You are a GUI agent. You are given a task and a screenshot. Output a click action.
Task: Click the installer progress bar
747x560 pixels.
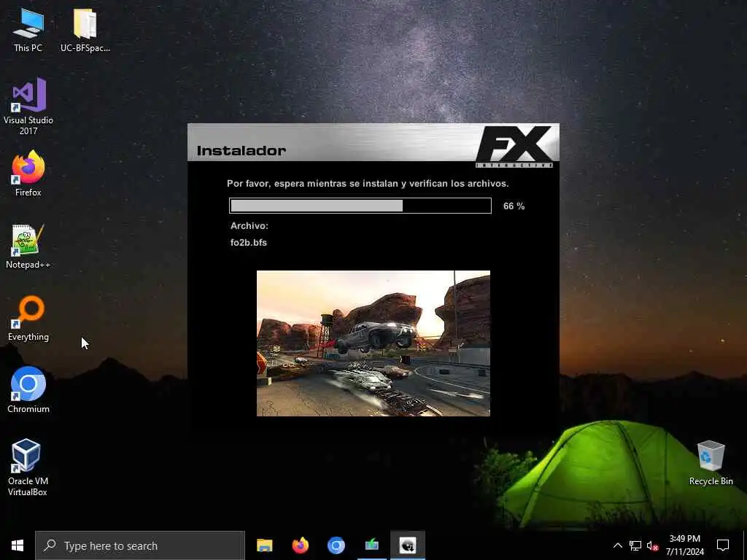coord(360,206)
